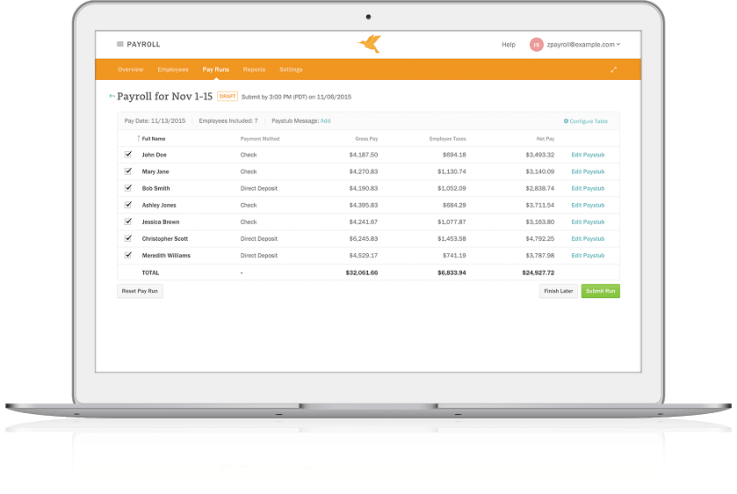Click the Reset Pay Run button
Screen dimensions: 737x494
(x=140, y=291)
